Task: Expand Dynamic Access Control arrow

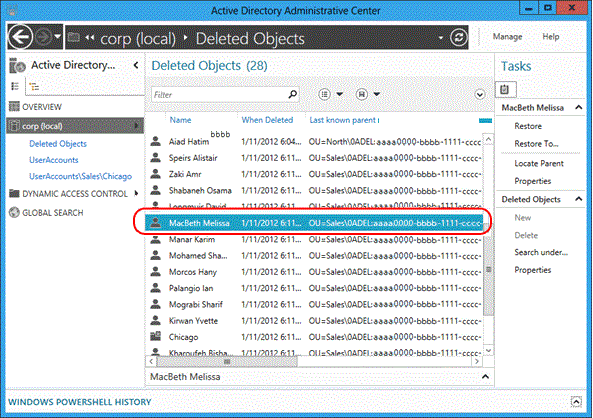Action: coord(136,193)
